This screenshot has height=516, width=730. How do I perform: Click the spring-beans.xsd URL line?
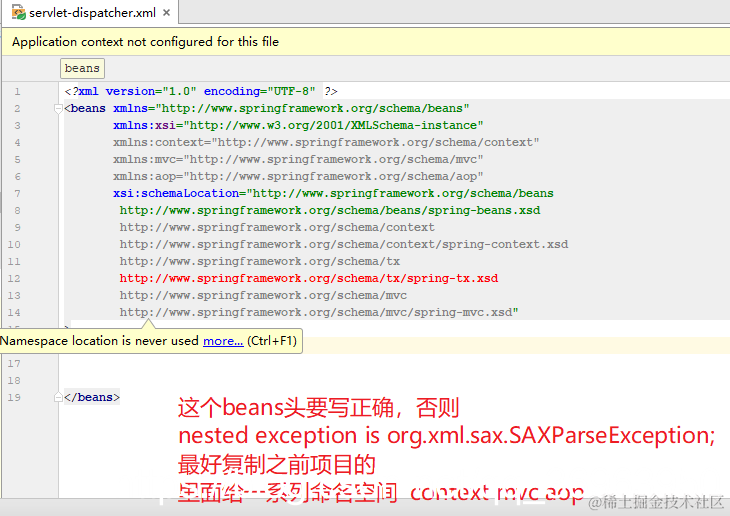click(330, 210)
